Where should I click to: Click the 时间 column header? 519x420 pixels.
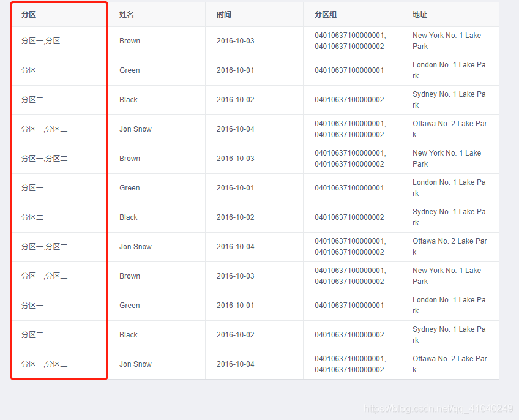pyautogui.click(x=224, y=14)
